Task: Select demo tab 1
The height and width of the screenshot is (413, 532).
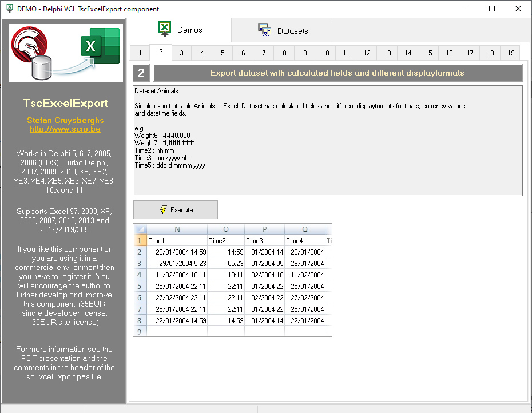Action: pos(140,53)
